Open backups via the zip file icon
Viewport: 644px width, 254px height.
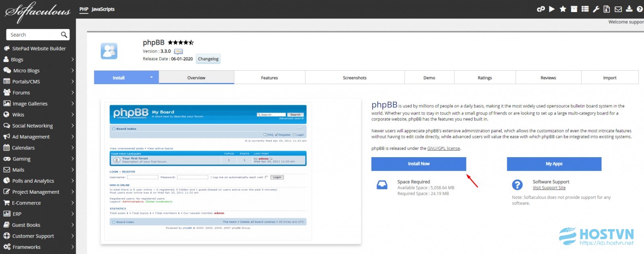coord(607,9)
